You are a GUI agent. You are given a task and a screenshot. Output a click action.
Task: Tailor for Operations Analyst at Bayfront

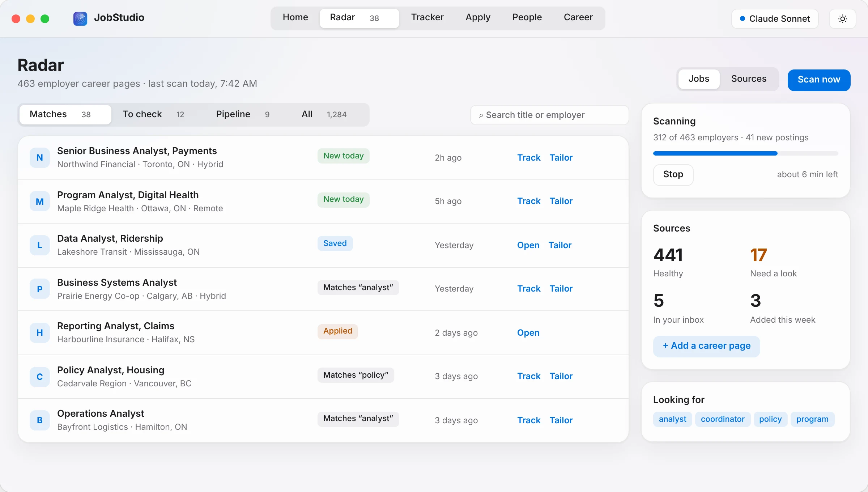(x=561, y=420)
